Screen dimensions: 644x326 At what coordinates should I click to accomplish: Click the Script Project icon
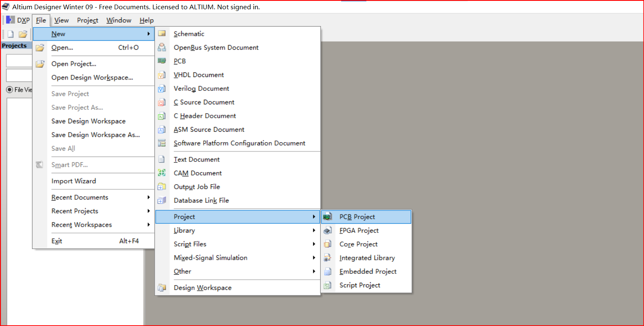328,285
